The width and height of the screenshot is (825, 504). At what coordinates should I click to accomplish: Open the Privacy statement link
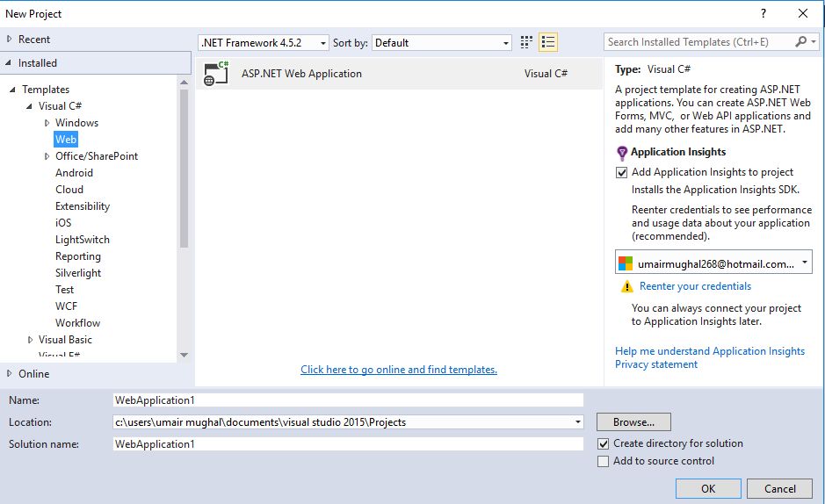pos(656,364)
